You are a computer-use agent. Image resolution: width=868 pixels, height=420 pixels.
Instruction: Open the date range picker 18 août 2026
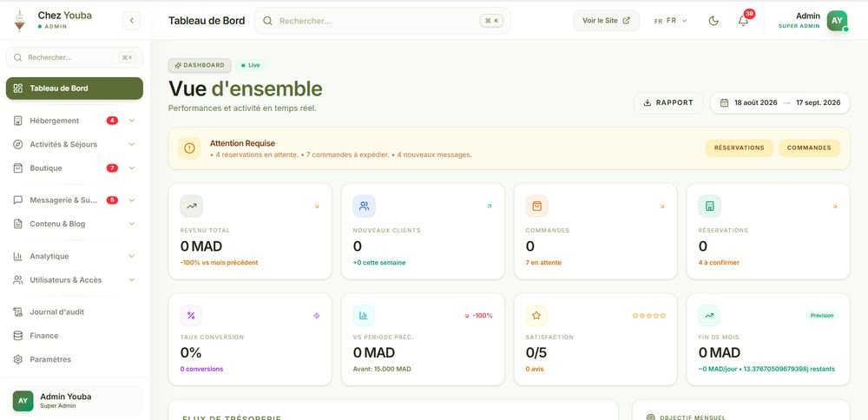(780, 103)
